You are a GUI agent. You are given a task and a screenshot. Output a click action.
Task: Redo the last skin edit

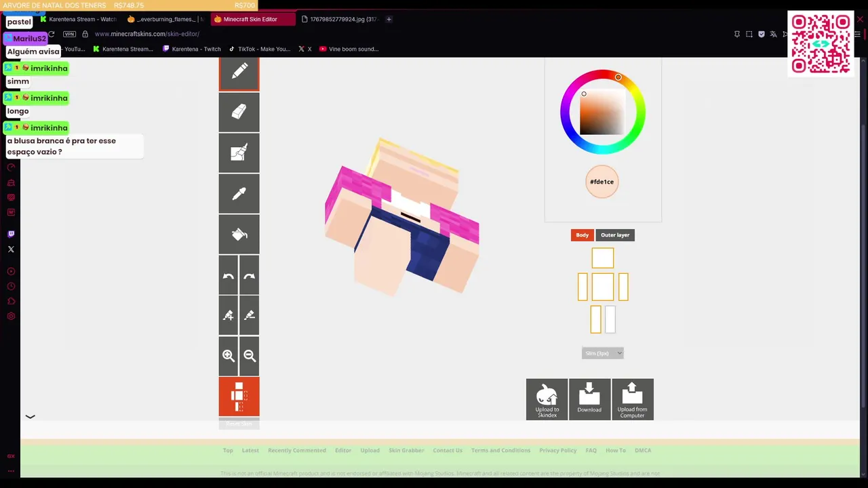point(250,275)
